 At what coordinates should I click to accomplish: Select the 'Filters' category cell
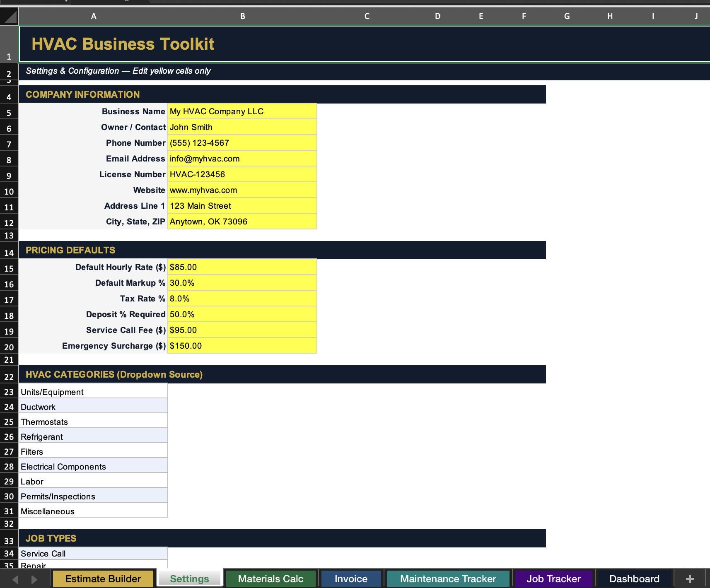(93, 451)
